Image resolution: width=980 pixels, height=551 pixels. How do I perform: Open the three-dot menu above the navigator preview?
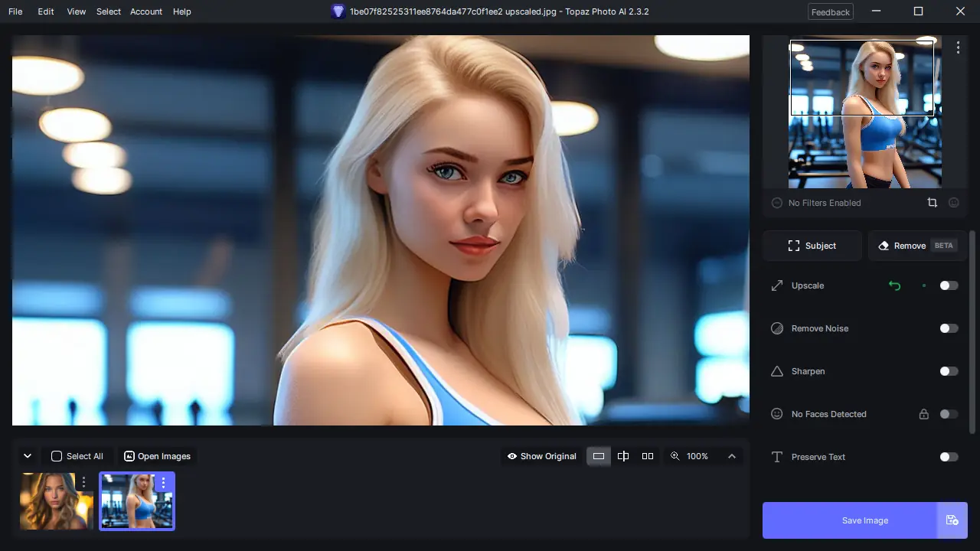click(958, 47)
